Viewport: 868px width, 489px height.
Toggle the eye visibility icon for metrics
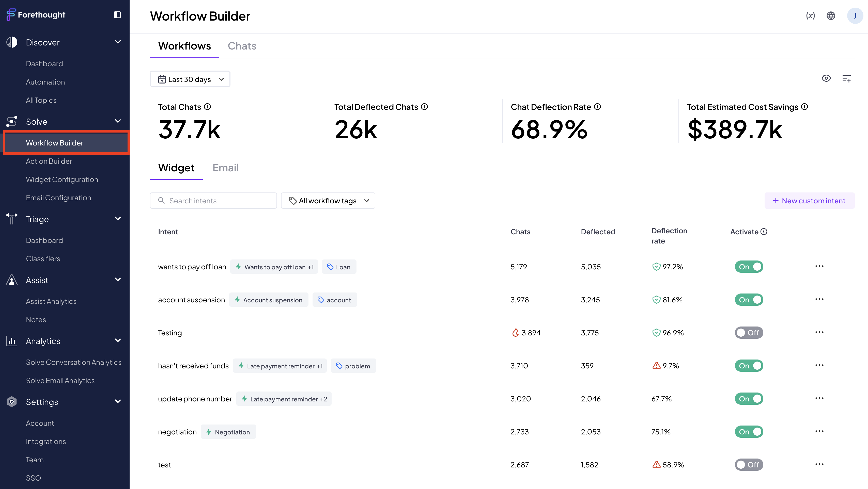pos(826,78)
